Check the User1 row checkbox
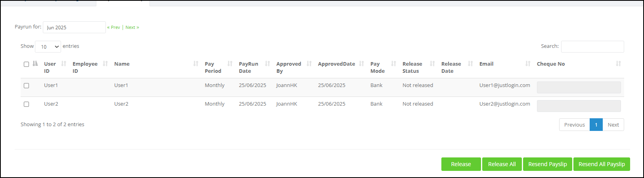This screenshot has height=178, width=644. [26, 85]
